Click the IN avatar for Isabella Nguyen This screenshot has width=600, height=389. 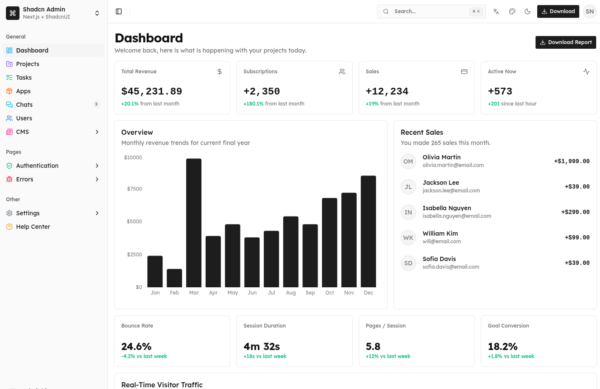408,212
